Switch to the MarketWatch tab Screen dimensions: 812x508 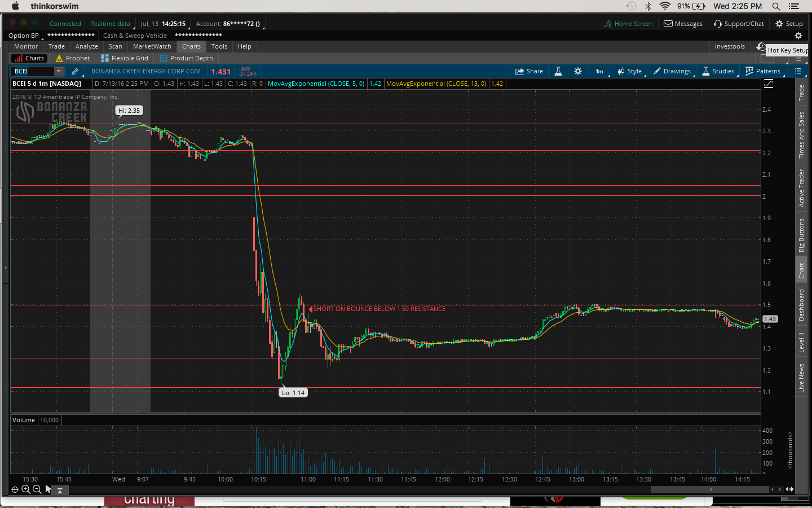click(x=152, y=46)
